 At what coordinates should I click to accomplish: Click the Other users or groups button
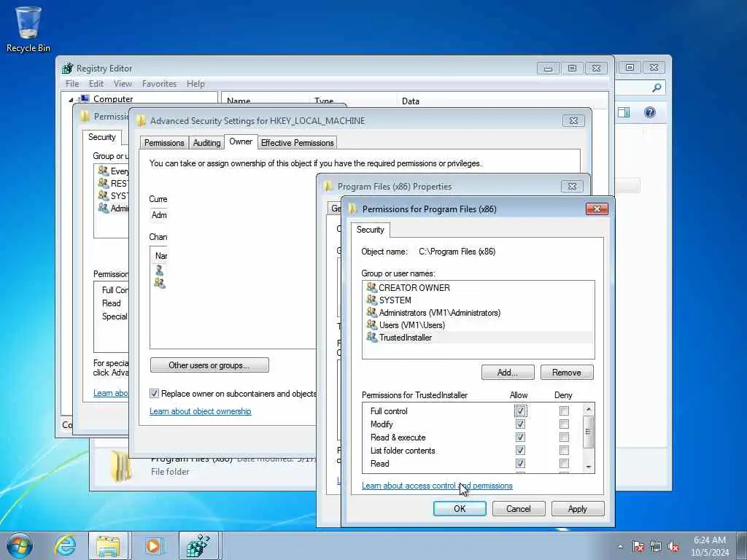pos(209,365)
